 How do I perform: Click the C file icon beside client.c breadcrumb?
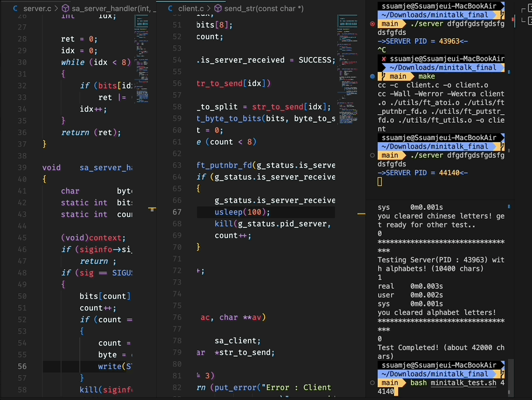170,9
